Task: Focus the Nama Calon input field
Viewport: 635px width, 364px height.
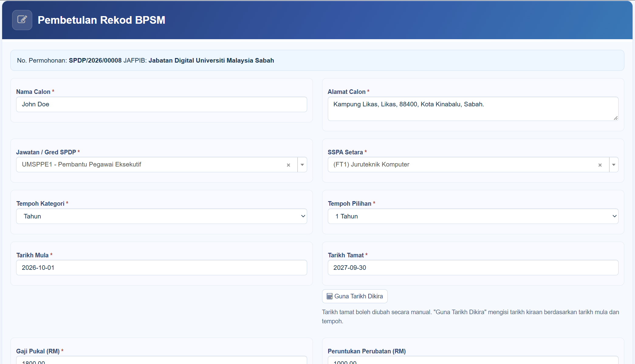Action: point(162,105)
